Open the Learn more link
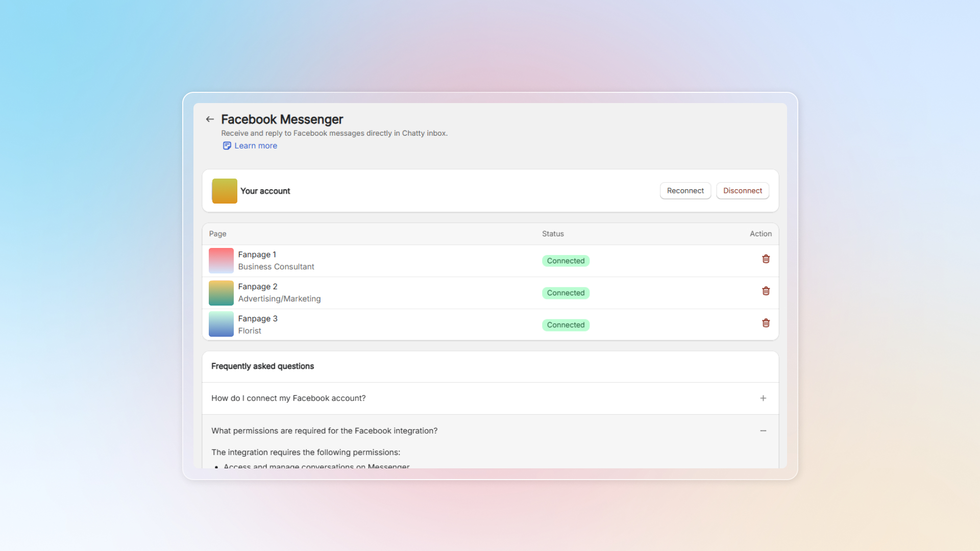The height and width of the screenshot is (551, 980). [x=256, y=146]
